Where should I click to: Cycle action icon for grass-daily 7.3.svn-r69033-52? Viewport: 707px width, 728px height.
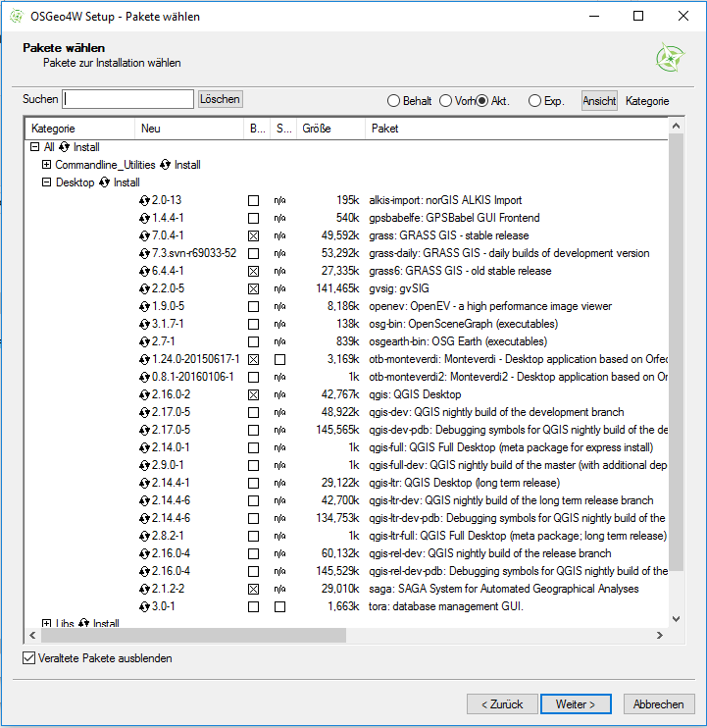pos(144,253)
